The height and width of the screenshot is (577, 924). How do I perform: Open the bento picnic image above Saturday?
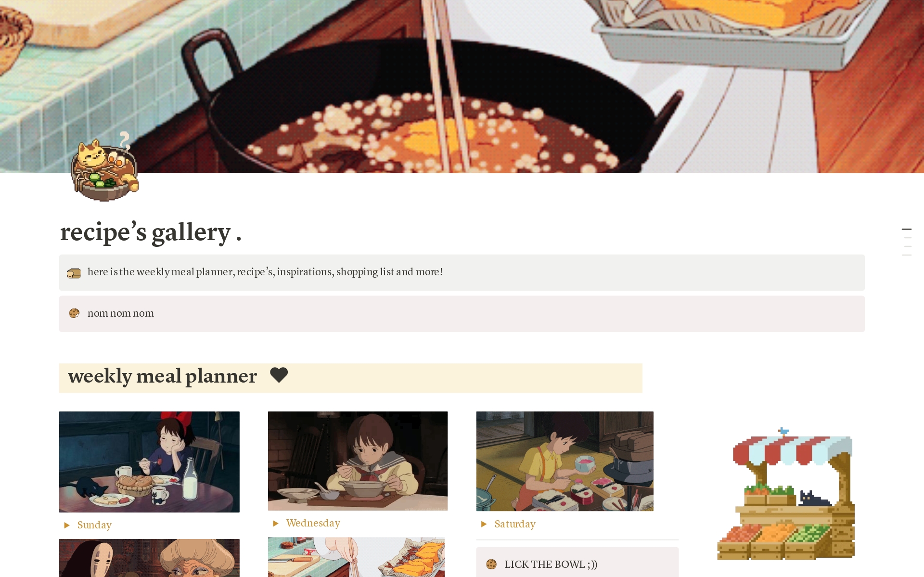tap(565, 461)
